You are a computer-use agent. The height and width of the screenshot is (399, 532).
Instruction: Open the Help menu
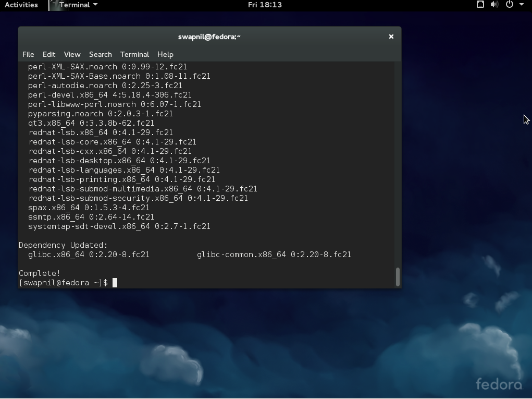pos(165,54)
